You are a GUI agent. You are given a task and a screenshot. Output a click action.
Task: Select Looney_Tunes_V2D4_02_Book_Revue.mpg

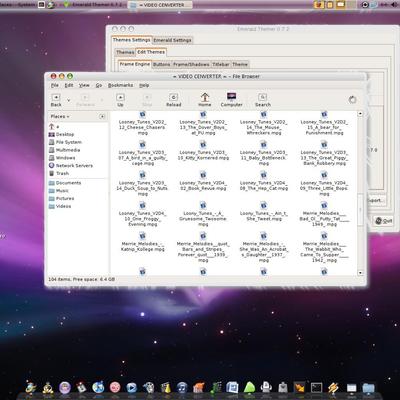(x=203, y=181)
